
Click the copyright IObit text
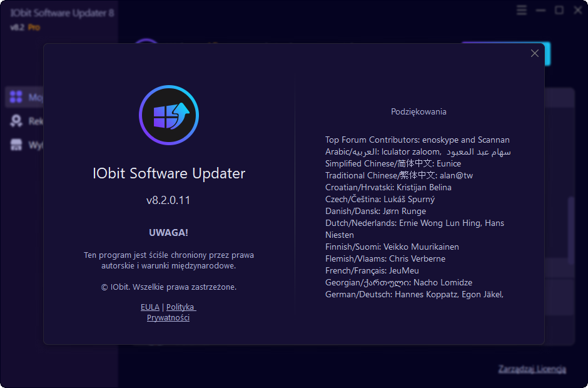pos(169,287)
